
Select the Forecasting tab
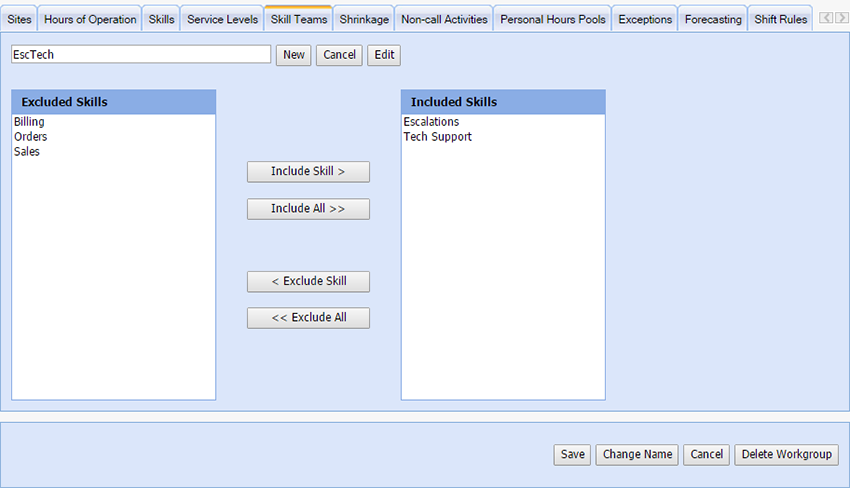(713, 19)
